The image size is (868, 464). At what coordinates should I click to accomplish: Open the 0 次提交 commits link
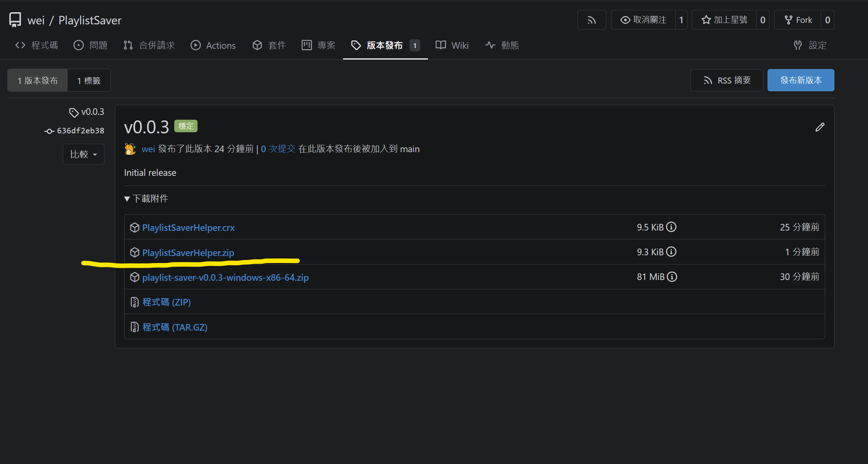pyautogui.click(x=278, y=149)
